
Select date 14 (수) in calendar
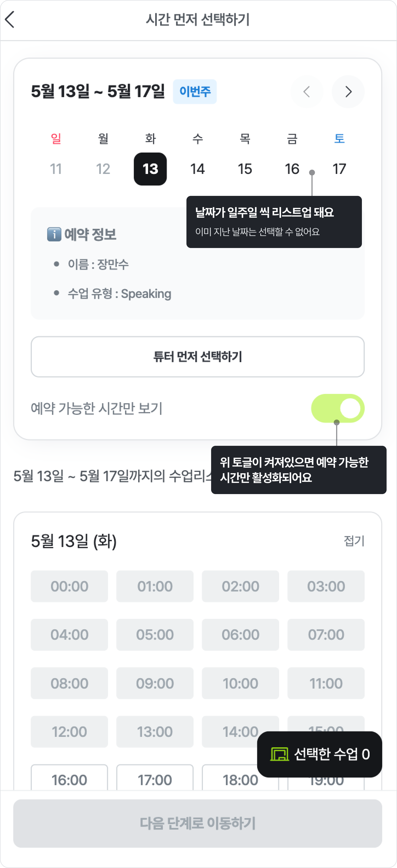pyautogui.click(x=197, y=169)
